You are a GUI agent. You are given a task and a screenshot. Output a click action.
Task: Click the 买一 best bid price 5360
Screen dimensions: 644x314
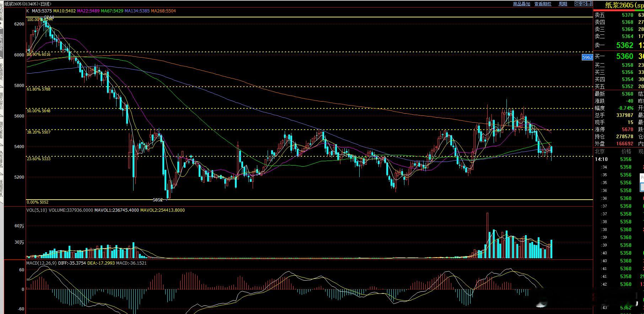(625, 56)
